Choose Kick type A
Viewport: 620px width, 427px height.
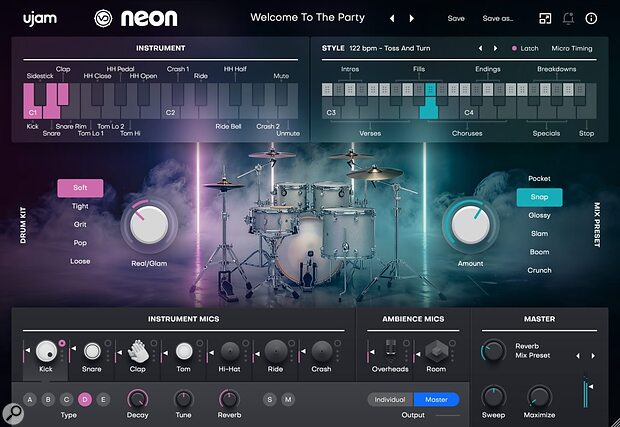(30, 399)
